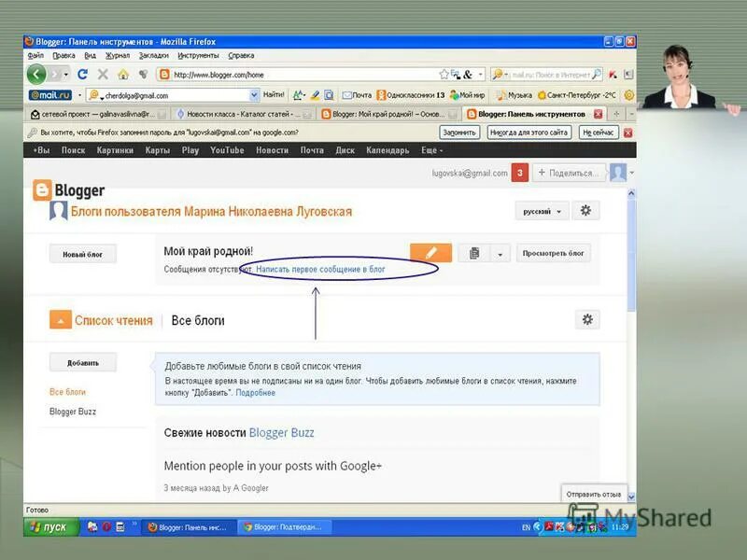Click the Firefox back arrow button
This screenshot has height=560, width=747.
pos(36,75)
